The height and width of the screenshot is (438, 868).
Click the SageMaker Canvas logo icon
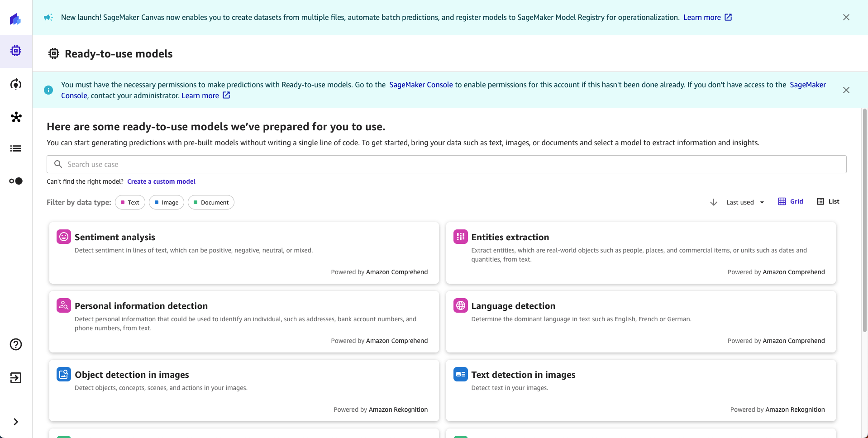15,19
